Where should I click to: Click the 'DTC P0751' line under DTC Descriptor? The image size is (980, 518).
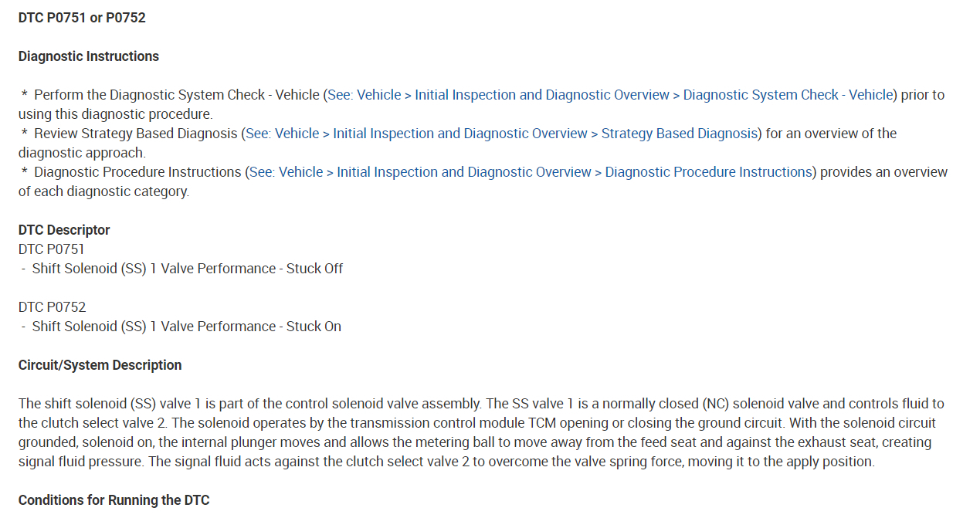click(x=52, y=249)
